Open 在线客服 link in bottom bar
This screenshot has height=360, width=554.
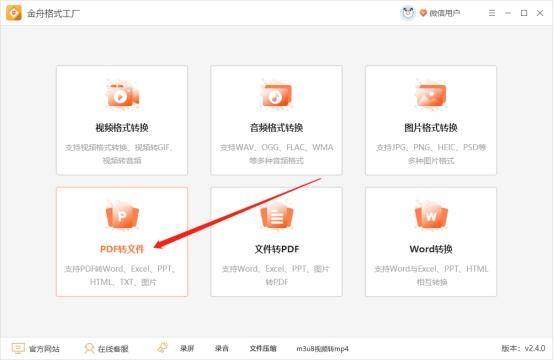(113, 349)
